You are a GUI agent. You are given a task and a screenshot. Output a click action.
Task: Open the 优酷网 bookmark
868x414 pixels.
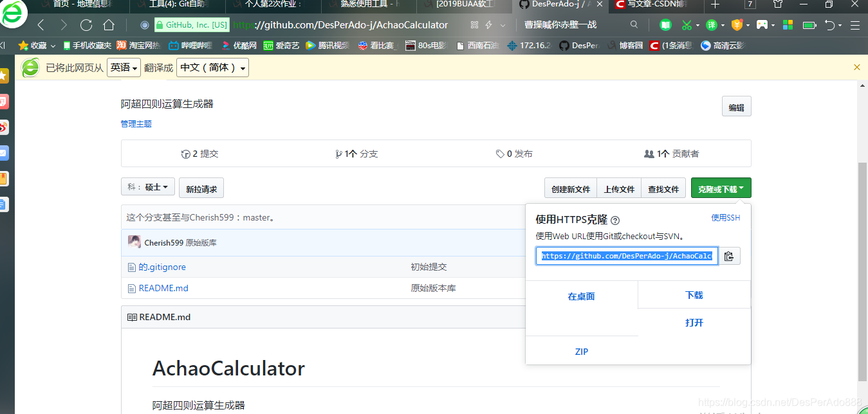(239, 46)
